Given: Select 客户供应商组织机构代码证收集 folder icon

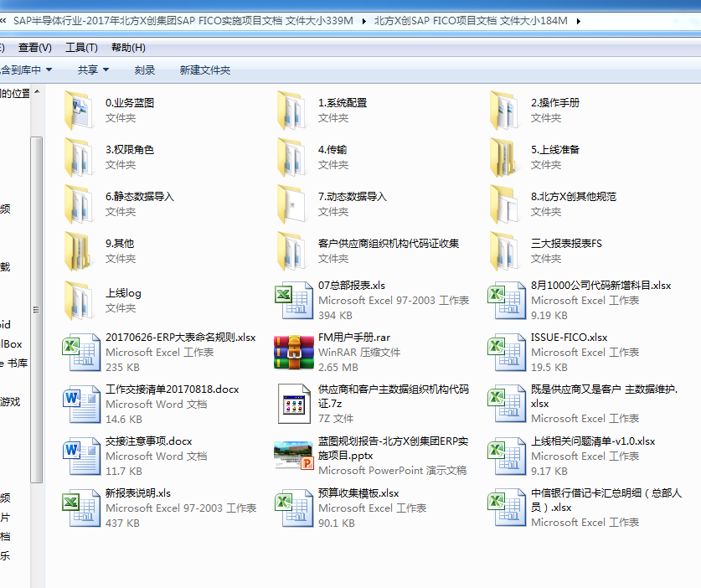Looking at the screenshot, I should pos(291,250).
